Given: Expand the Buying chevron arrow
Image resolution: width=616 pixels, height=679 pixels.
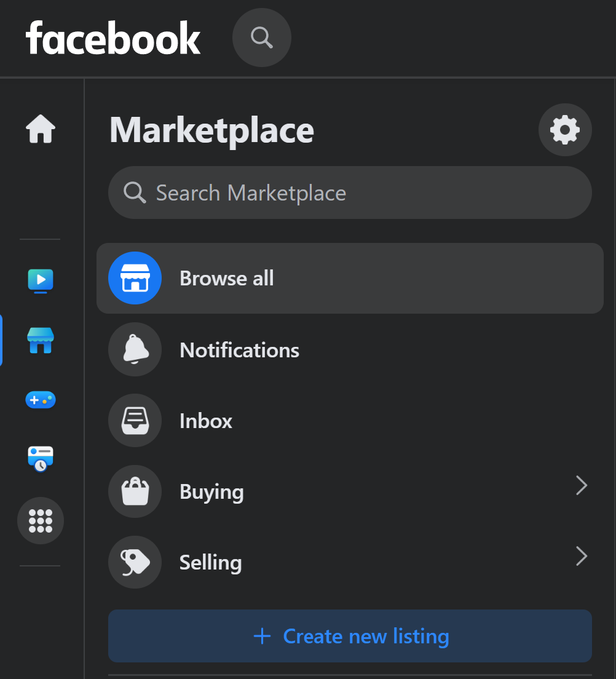Looking at the screenshot, I should tap(582, 485).
